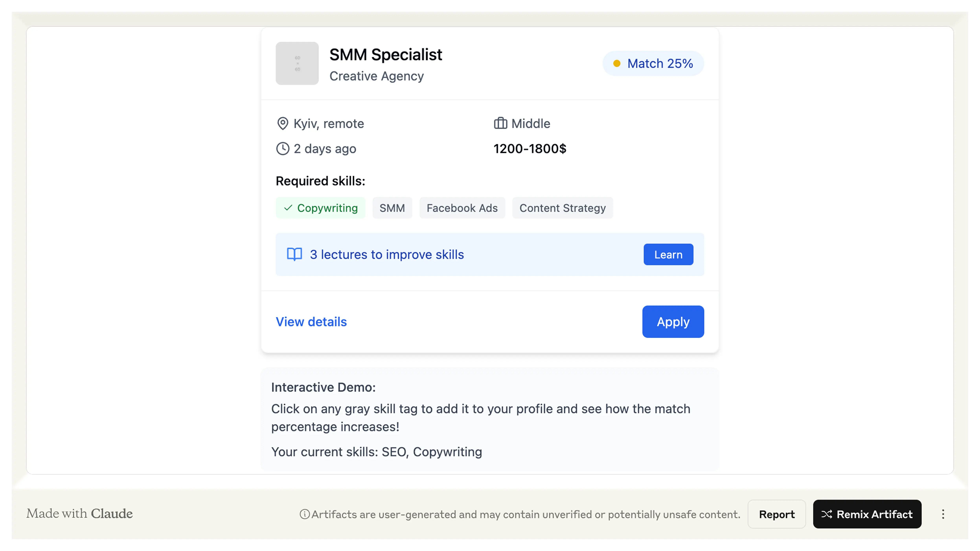
Task: Click the Report button
Action: point(776,514)
